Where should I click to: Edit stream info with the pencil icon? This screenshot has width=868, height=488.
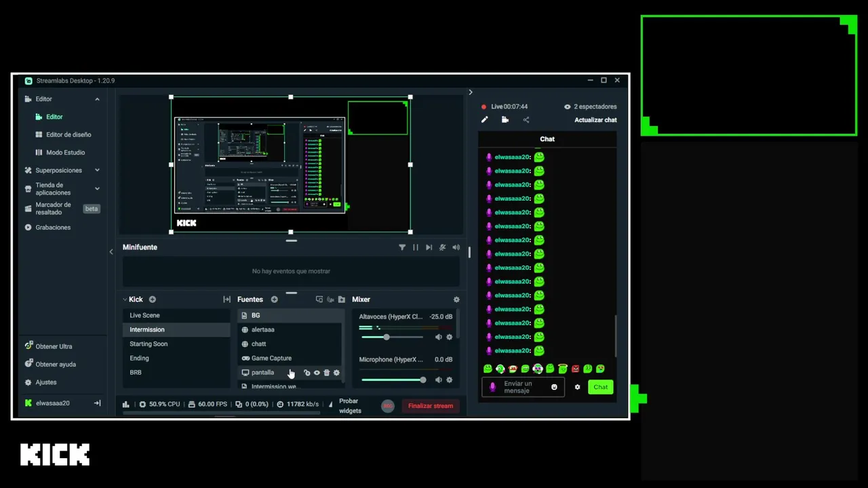pos(485,120)
